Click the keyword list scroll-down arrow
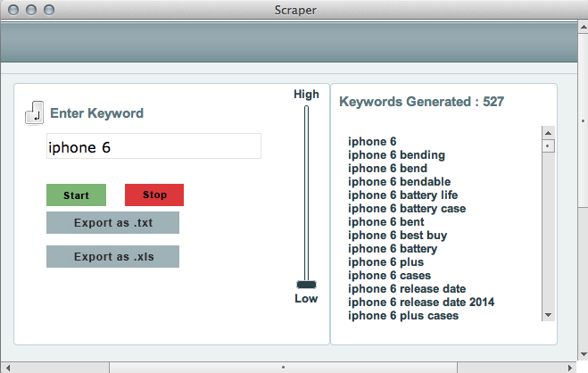 tap(548, 315)
